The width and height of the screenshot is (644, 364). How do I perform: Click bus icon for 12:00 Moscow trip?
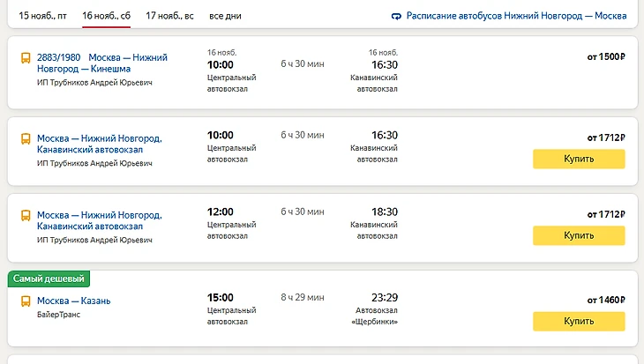26,216
